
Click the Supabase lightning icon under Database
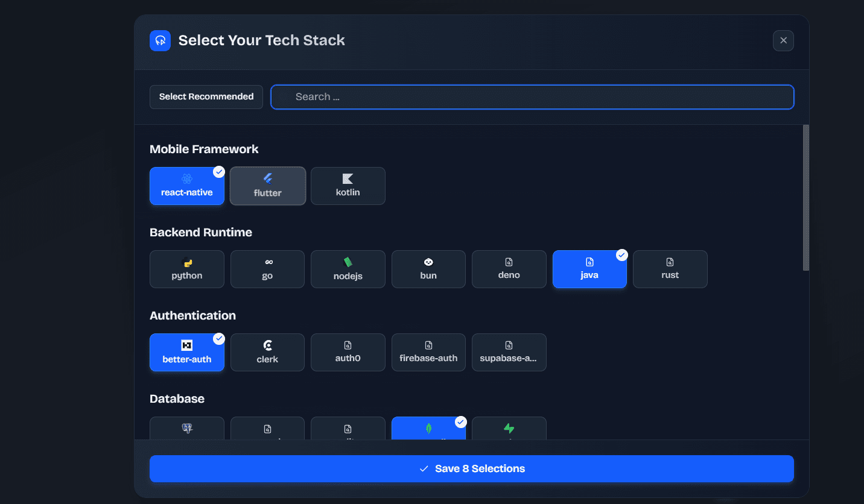(x=509, y=429)
